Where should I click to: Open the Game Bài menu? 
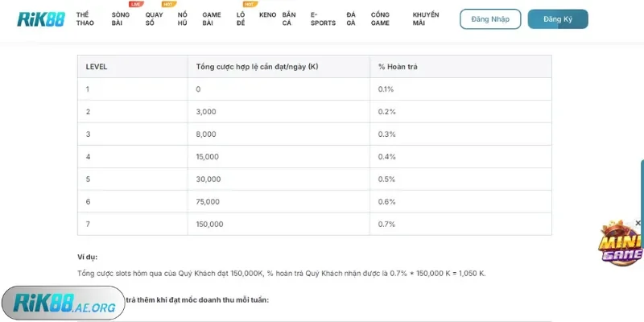[x=212, y=19]
